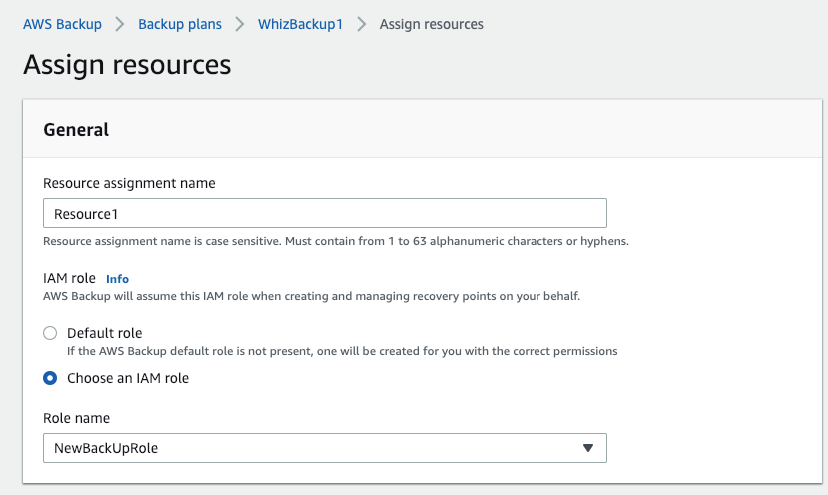This screenshot has width=828, height=495.
Task: Click the Assign resources breadcrumb text
Action: (431, 24)
